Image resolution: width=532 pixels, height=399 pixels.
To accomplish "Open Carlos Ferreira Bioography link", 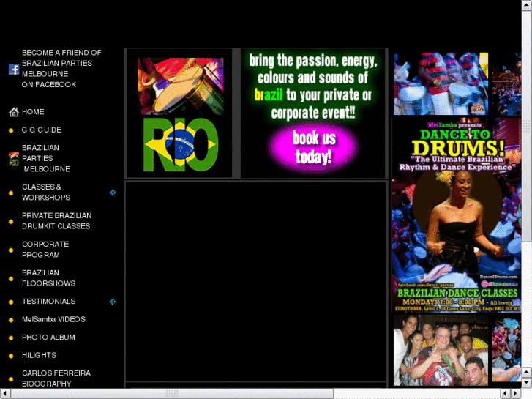I will tap(56, 379).
